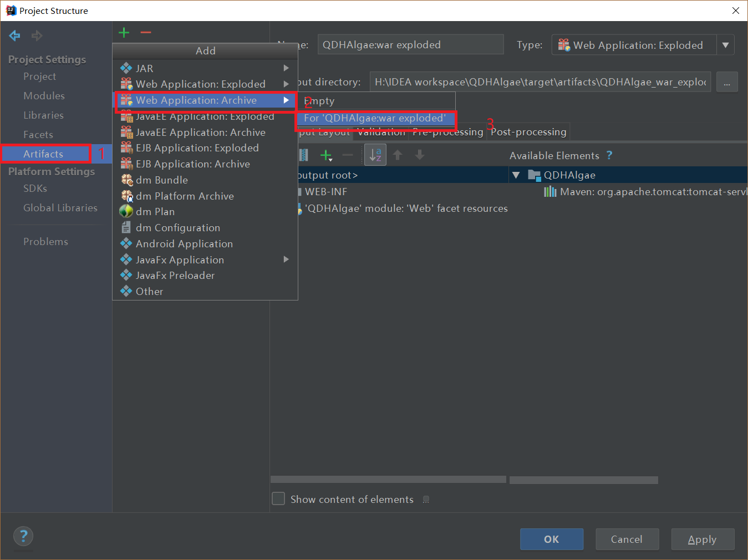Choose dm Platform Archive menu entry
Viewport: 748px width, 560px height.
click(205, 196)
